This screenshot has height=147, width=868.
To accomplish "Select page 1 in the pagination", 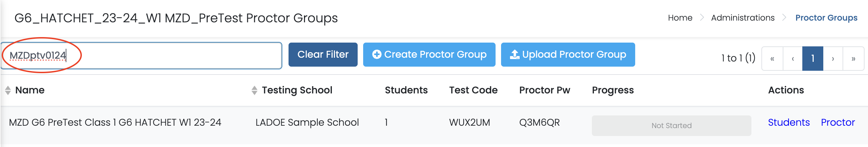I will coord(813,59).
